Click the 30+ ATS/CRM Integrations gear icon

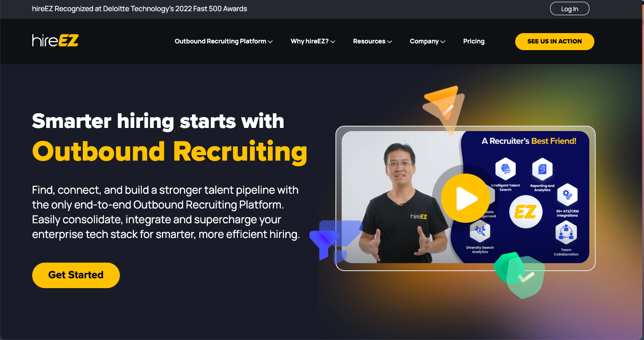pos(567,195)
